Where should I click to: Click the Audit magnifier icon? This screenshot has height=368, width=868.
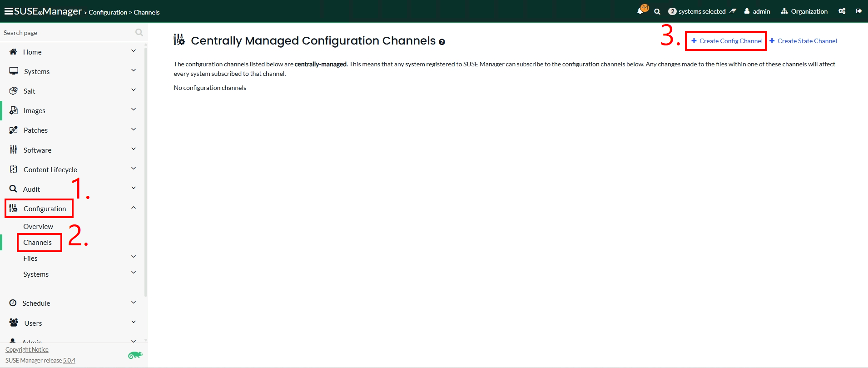pyautogui.click(x=13, y=189)
